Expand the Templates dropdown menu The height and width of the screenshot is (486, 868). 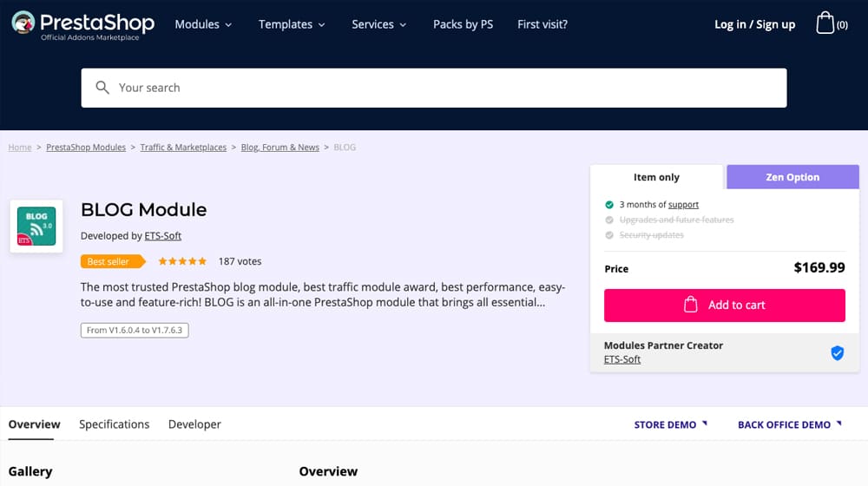coord(292,24)
